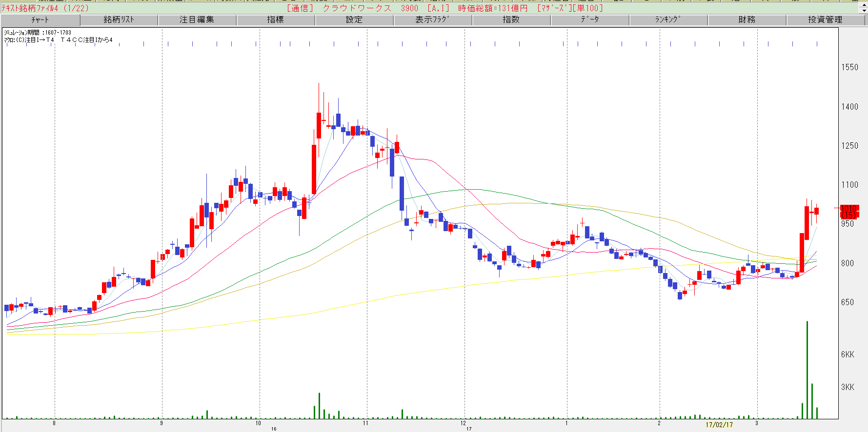Open the 財務 financials tab
Image resolution: width=868 pixels, height=432 pixels.
point(747,20)
